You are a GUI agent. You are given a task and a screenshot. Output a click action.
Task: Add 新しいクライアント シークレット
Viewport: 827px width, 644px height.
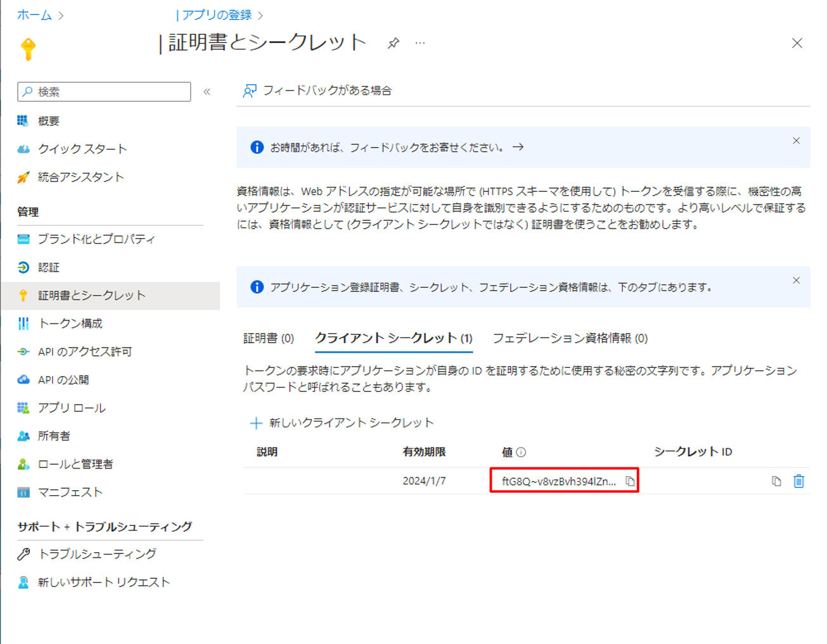(342, 423)
